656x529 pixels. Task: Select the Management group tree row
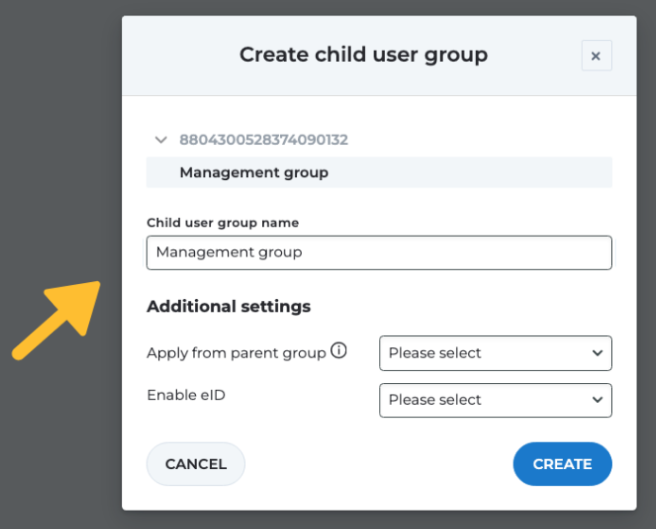[x=378, y=173]
